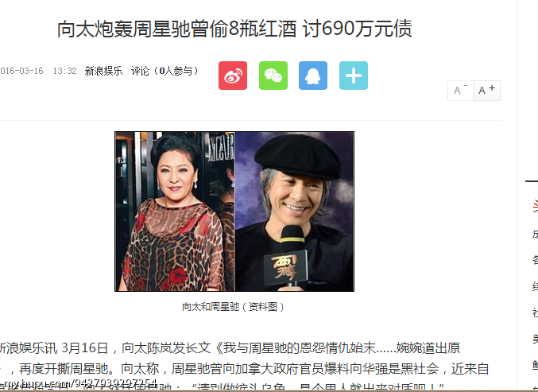Open the 新浪娱乐 source link
The width and height of the screenshot is (538, 392).
pos(103,71)
